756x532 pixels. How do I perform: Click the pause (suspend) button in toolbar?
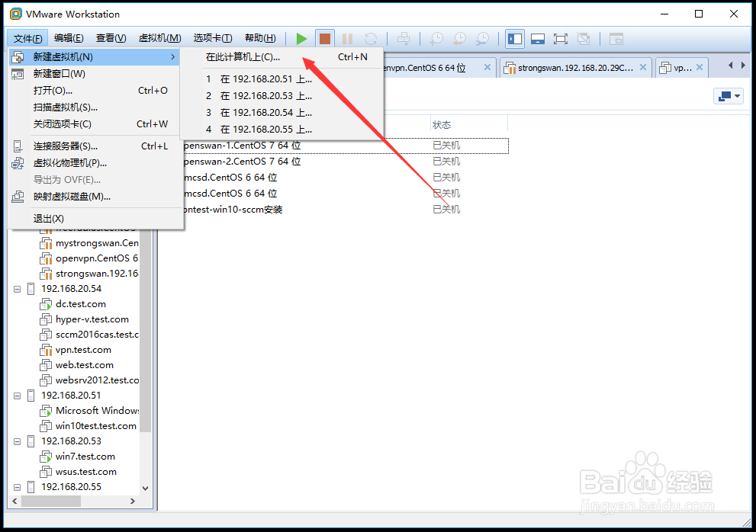(347, 39)
